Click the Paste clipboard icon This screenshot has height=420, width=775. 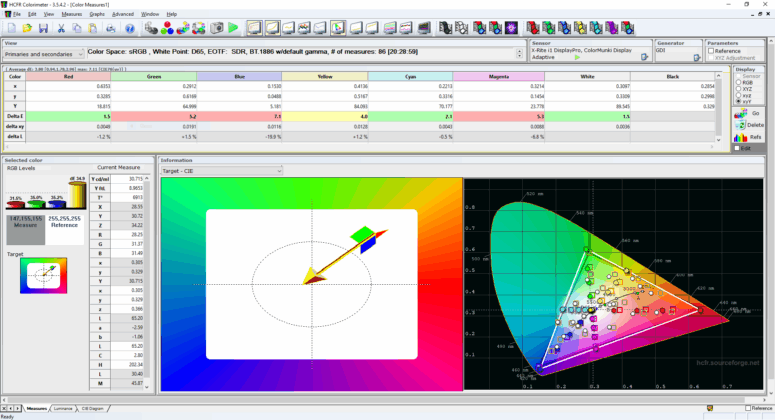click(x=92, y=28)
